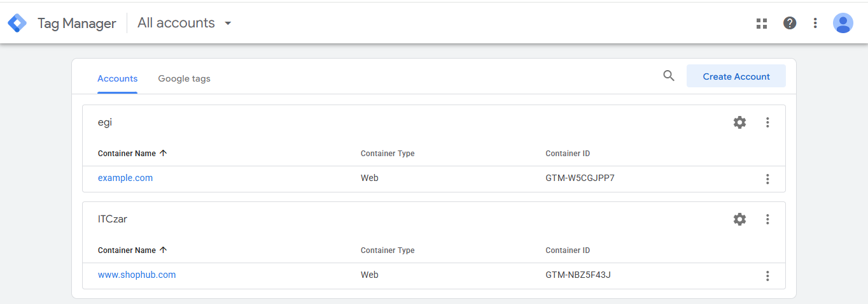Image resolution: width=868 pixels, height=304 pixels.
Task: Sort egi containers via Container Name arrow
Action: pos(164,153)
